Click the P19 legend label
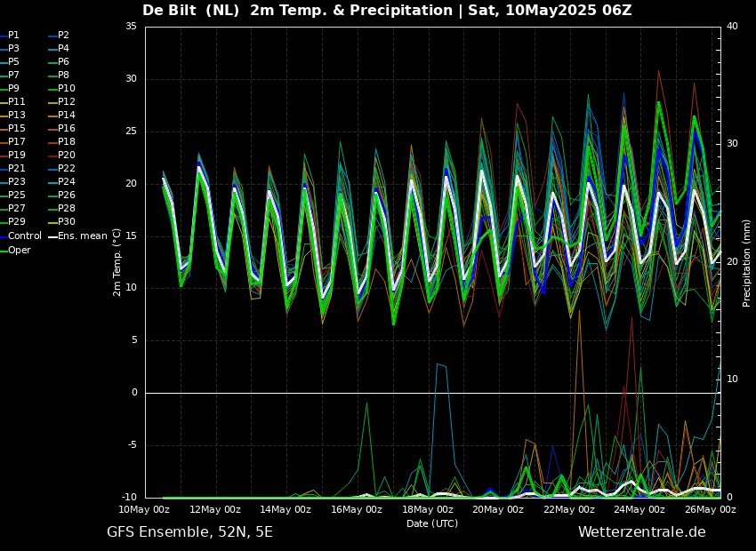 (x=17, y=156)
